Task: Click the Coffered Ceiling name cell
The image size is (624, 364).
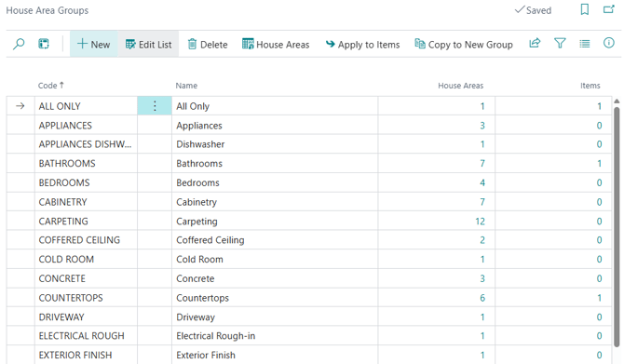Action: [275, 240]
